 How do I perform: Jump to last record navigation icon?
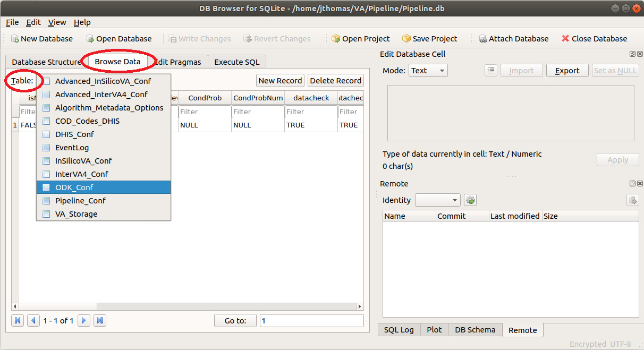click(x=100, y=320)
